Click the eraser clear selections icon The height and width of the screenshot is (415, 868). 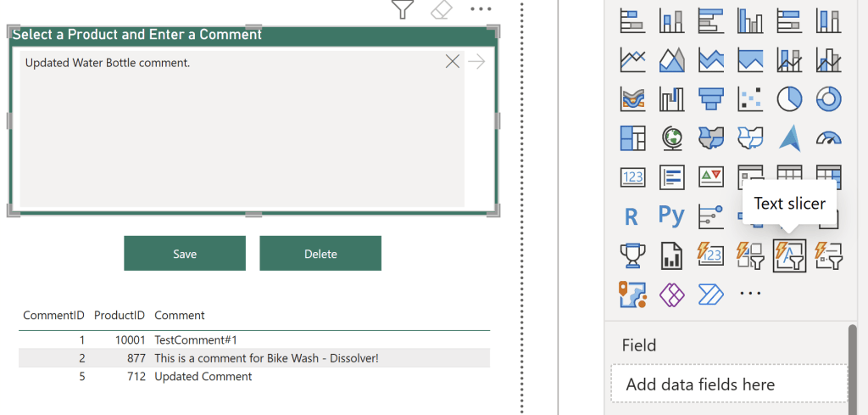tap(441, 9)
